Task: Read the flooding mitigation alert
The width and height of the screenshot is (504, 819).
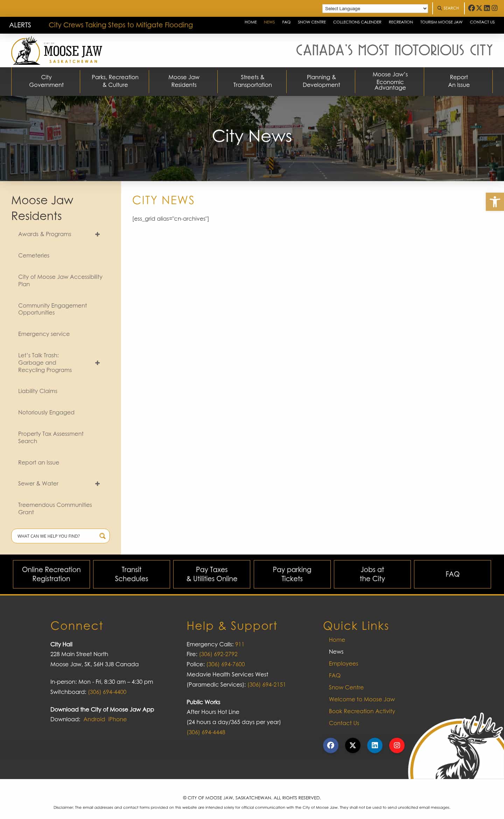Action: coord(121,25)
